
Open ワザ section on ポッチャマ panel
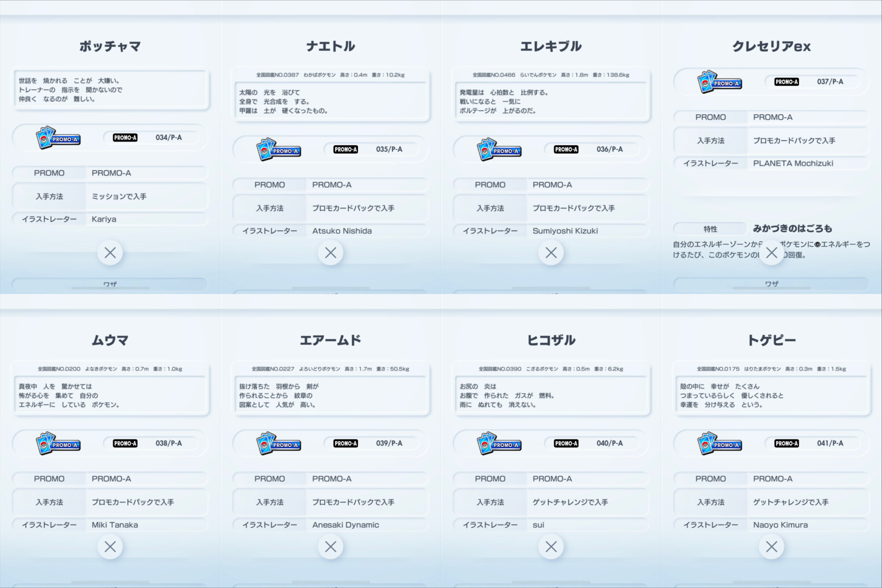click(110, 284)
